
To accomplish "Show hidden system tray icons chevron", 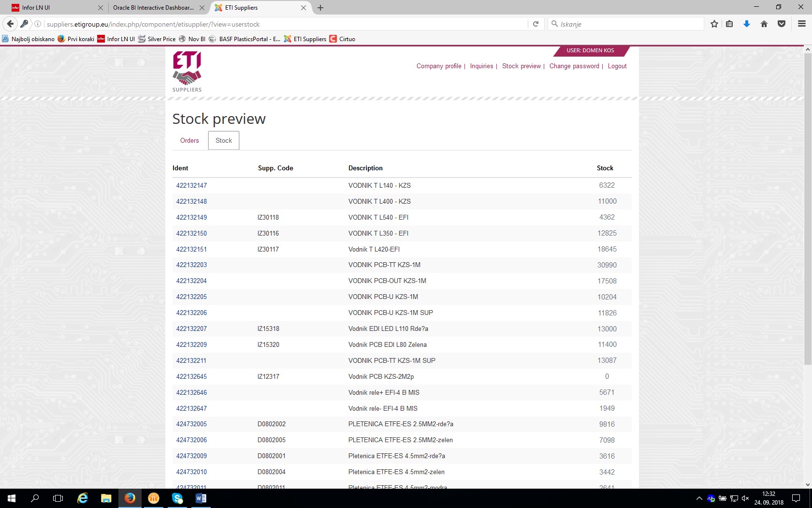I will (699, 498).
